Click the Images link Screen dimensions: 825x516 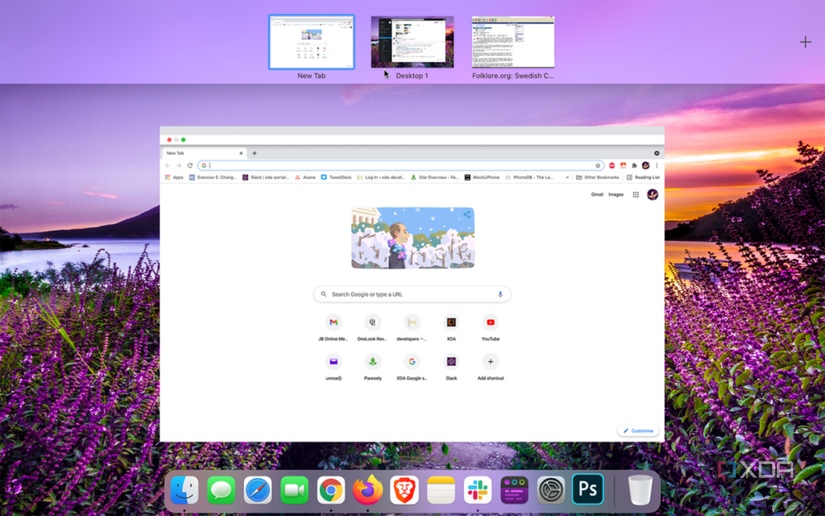[x=616, y=195]
